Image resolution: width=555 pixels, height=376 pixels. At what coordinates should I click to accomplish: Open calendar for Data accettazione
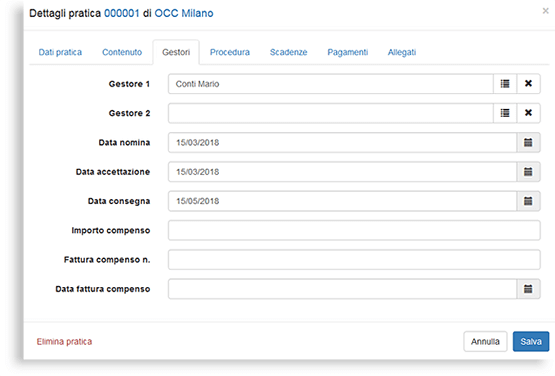(528, 172)
